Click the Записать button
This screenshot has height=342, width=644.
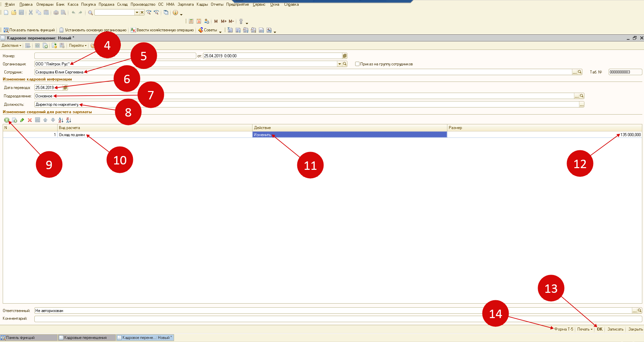[615, 329]
